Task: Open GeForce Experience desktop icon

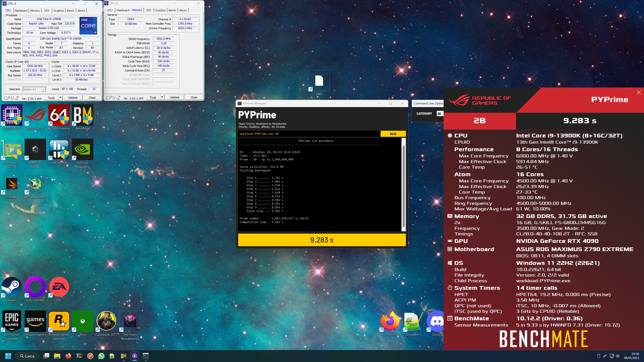Action: [83, 154]
